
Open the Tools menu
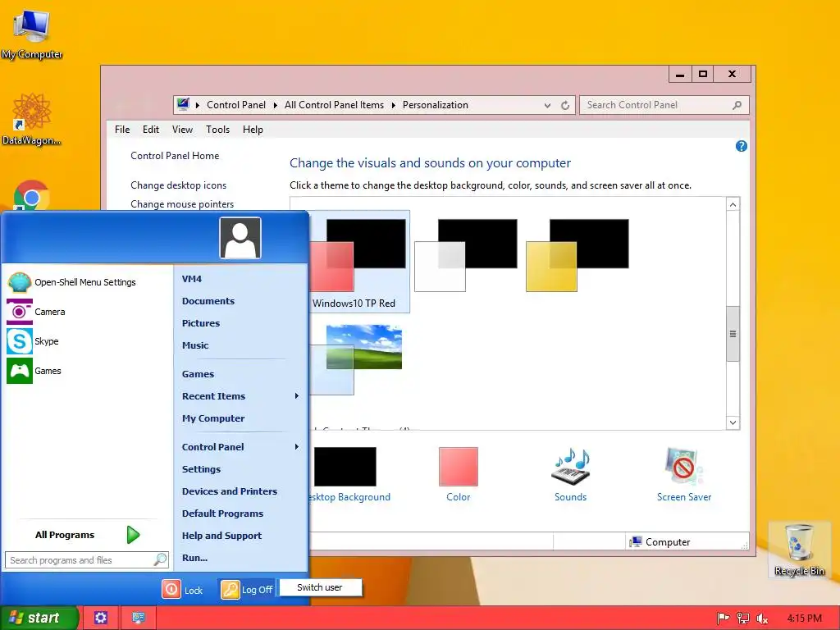(x=217, y=130)
